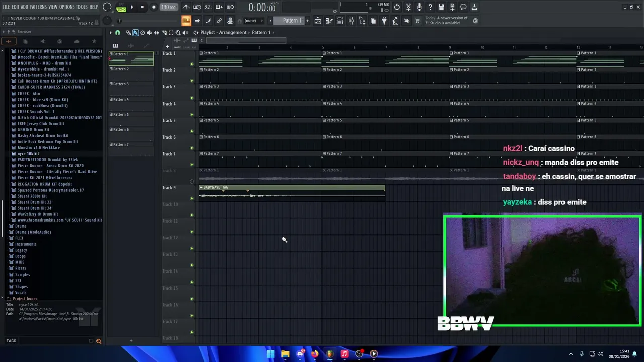The image size is (644, 362).
Task: Select the playlist mute tool
Action: point(149,33)
